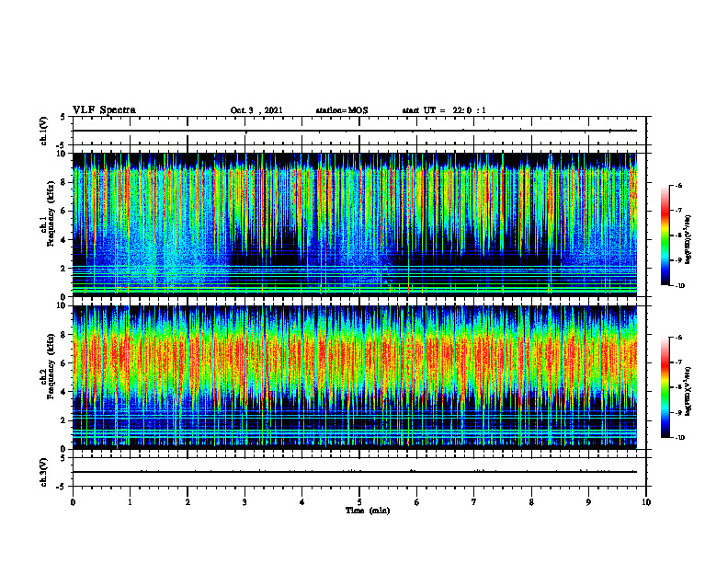Click the ch.1 PSD color scale bar

[665, 236]
